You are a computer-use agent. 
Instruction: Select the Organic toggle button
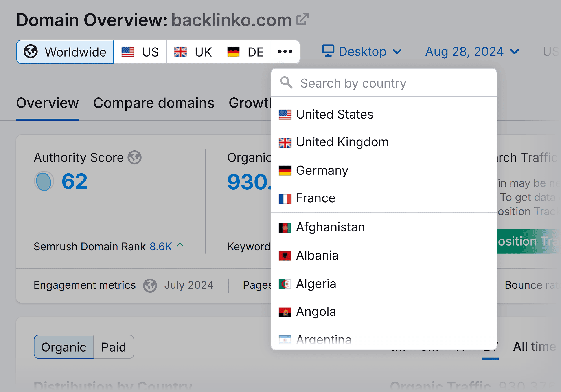pyautogui.click(x=64, y=347)
